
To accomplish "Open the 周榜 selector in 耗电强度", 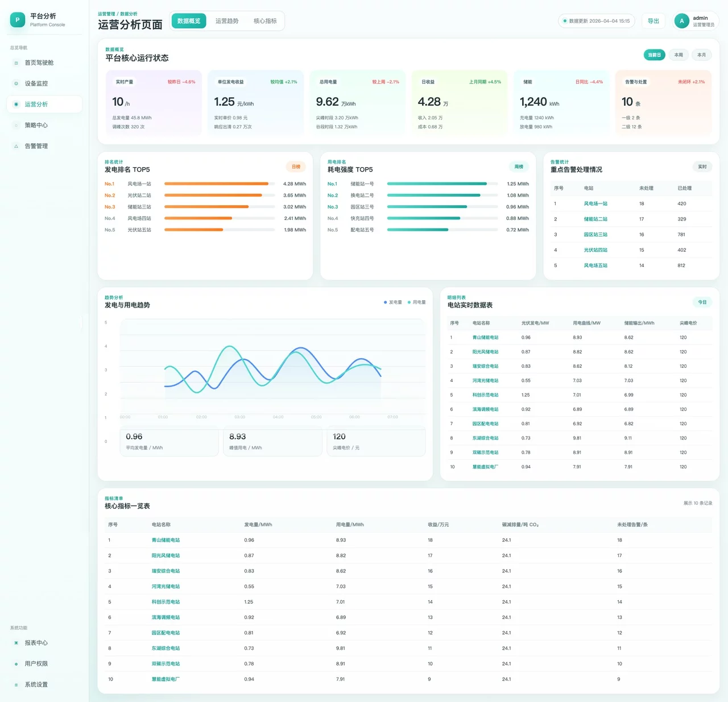I will pyautogui.click(x=519, y=167).
